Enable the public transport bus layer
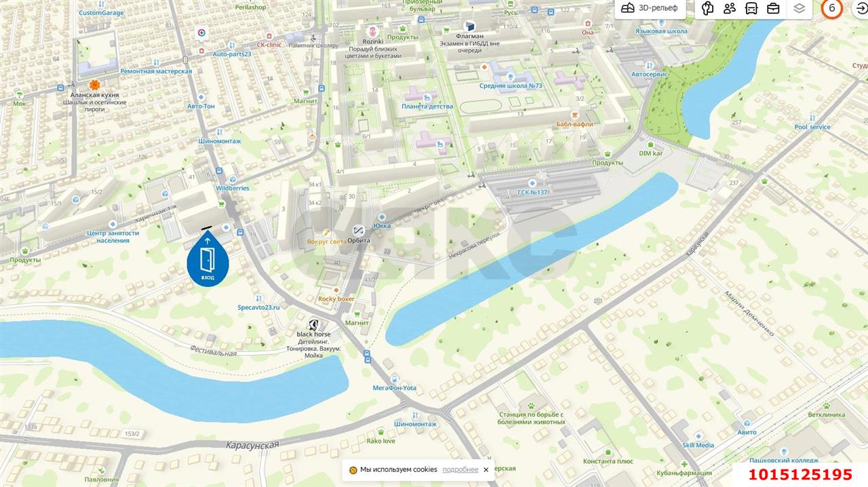Image resolution: width=868 pixels, height=487 pixels. (x=751, y=9)
